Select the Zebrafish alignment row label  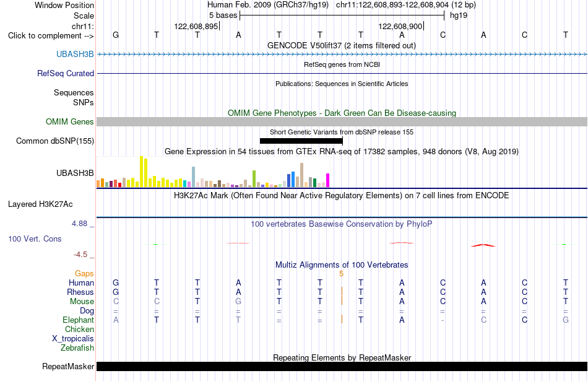tap(77, 348)
